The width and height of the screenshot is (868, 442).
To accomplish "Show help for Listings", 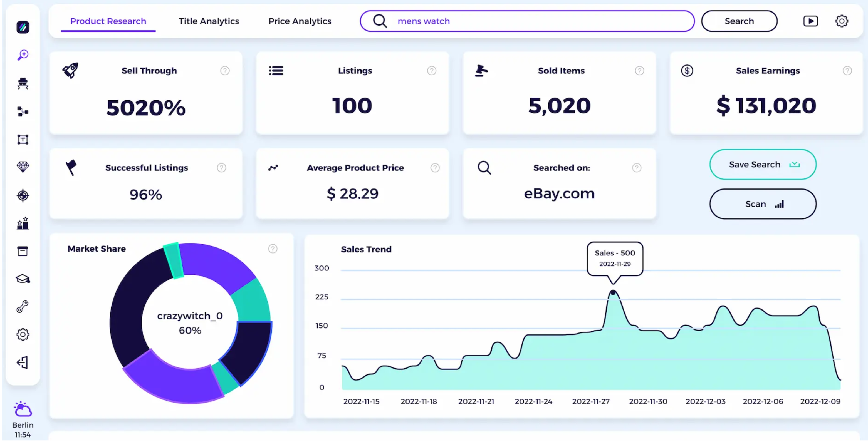I will 432,71.
